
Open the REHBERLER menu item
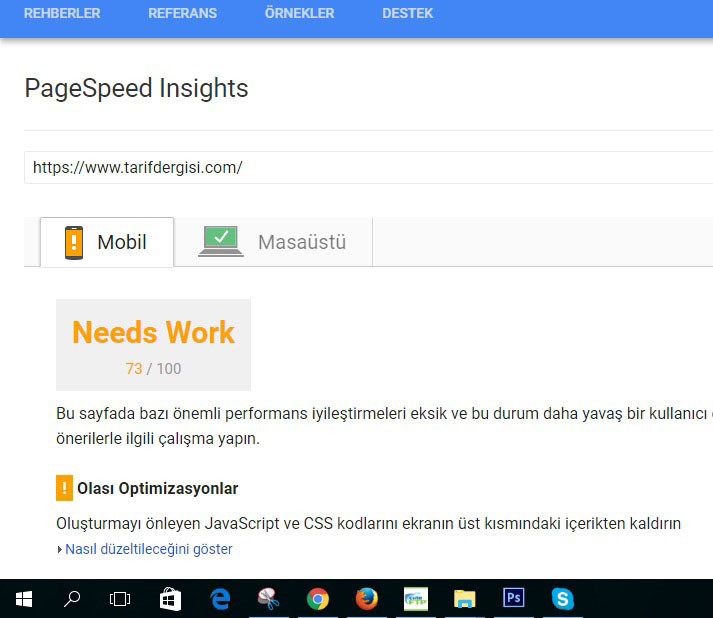pos(62,13)
